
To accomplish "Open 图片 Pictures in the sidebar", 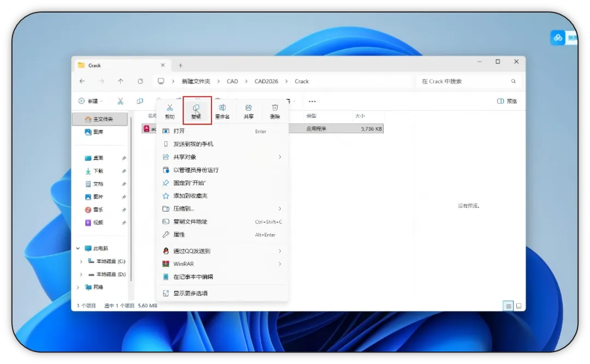I will coord(95,196).
